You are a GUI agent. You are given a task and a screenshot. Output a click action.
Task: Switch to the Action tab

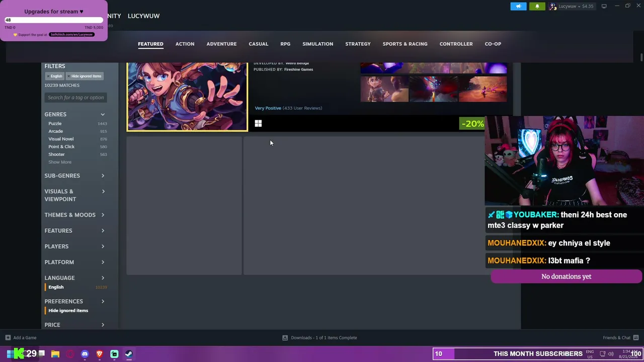(x=185, y=44)
